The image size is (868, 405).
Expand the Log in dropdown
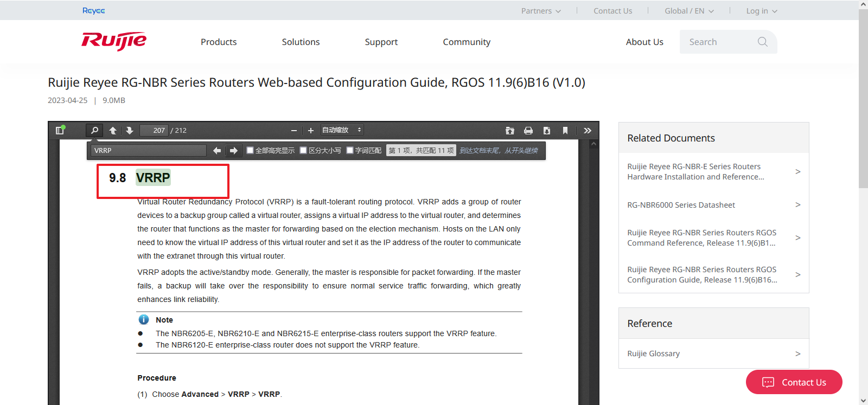click(762, 11)
